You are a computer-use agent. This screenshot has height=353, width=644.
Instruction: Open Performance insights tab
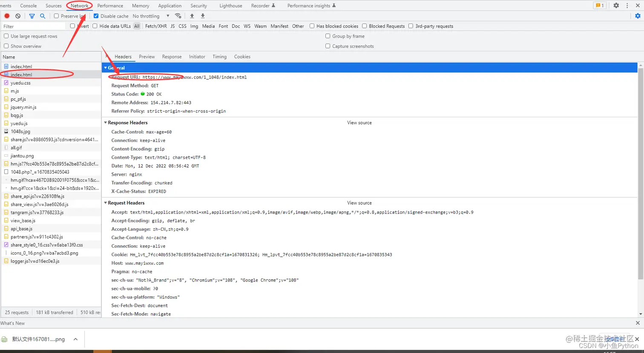coord(311,6)
